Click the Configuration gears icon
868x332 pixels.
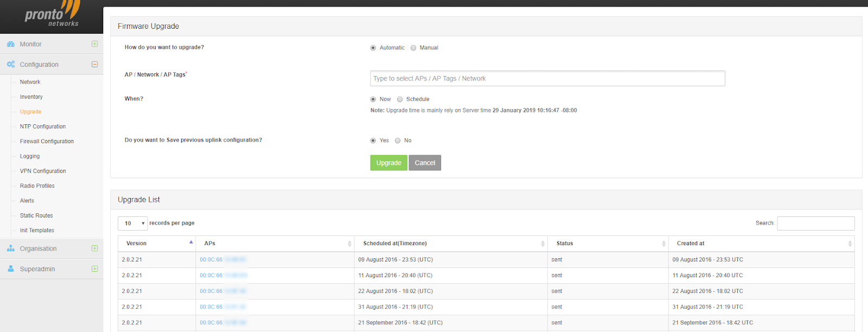(11, 64)
